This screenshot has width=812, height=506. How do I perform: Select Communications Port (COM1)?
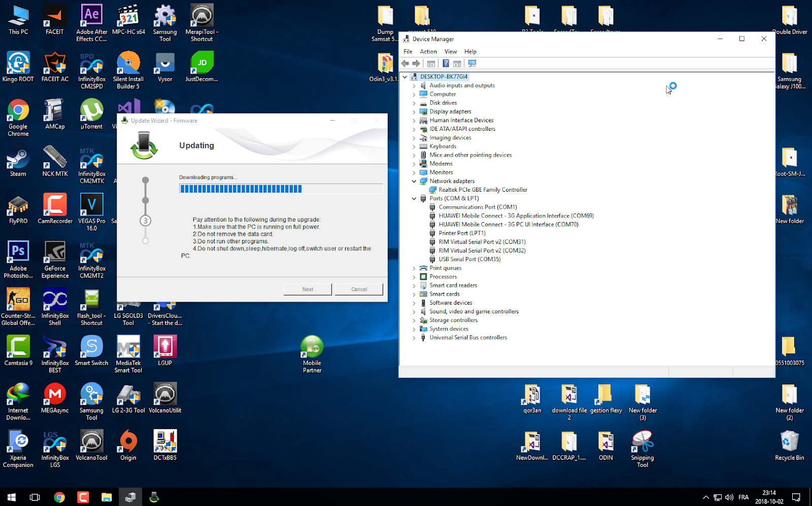(x=478, y=207)
